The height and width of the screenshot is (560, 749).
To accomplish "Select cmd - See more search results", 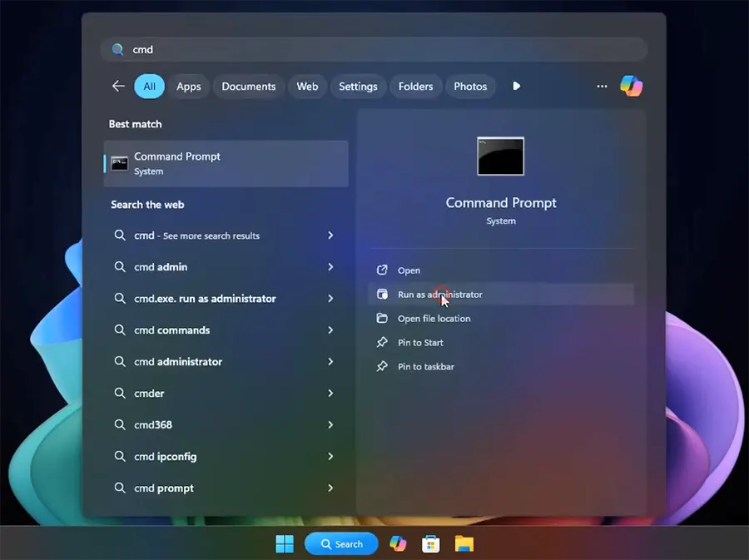I will click(197, 235).
